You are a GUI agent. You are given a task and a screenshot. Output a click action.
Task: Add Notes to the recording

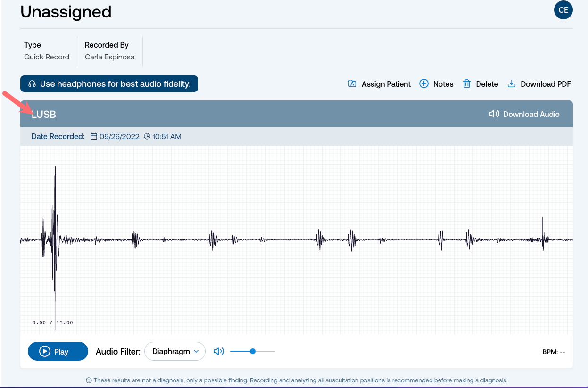coord(436,84)
